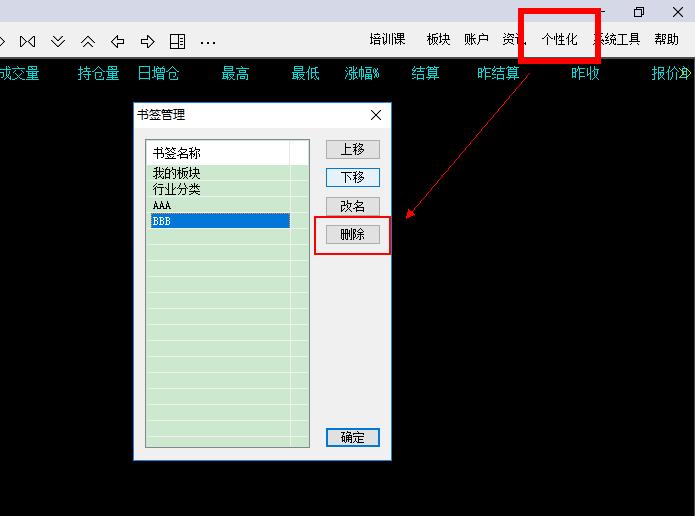Open the three-dot more options icon
The image size is (695, 516).
(x=208, y=42)
